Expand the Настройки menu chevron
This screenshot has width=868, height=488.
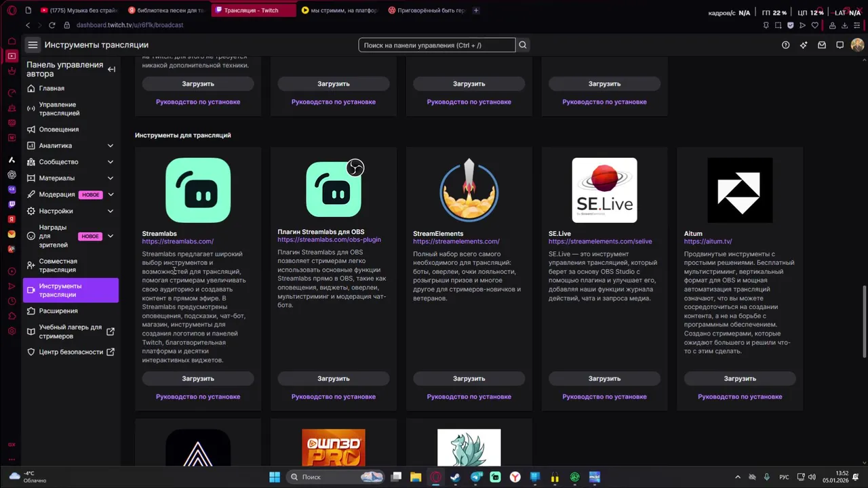pos(110,211)
